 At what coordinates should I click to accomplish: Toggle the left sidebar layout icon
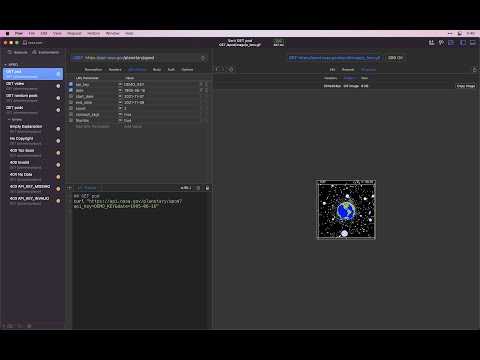click(463, 43)
